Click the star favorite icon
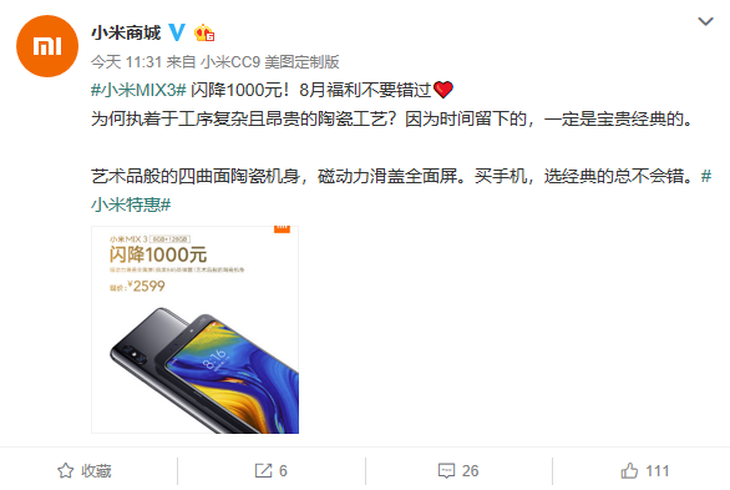This screenshot has height=490, width=730. [65, 471]
